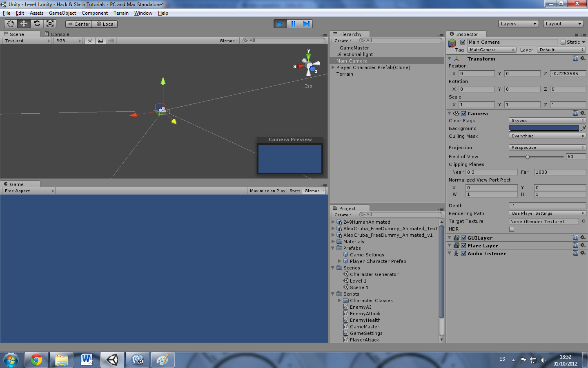Switch to the Console tab
This screenshot has height=368, width=588.
tap(57, 34)
